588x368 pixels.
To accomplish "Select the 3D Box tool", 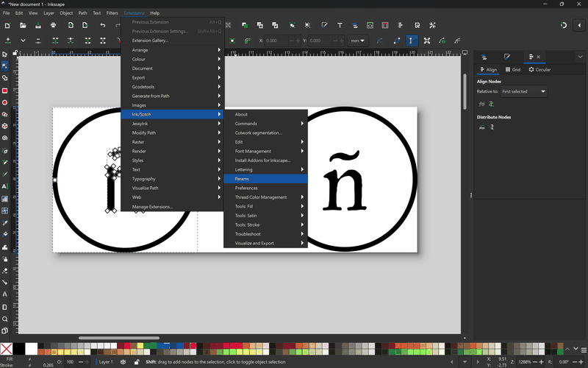I will (4, 126).
